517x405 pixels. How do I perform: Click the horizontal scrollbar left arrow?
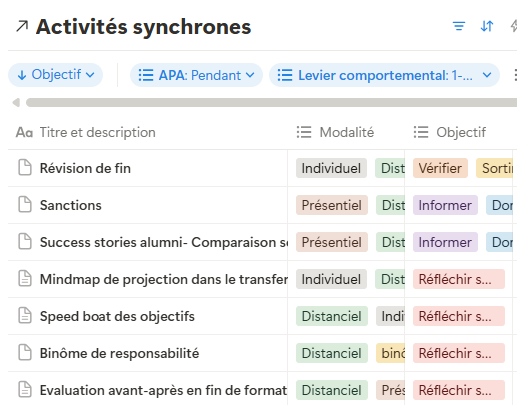[16, 103]
